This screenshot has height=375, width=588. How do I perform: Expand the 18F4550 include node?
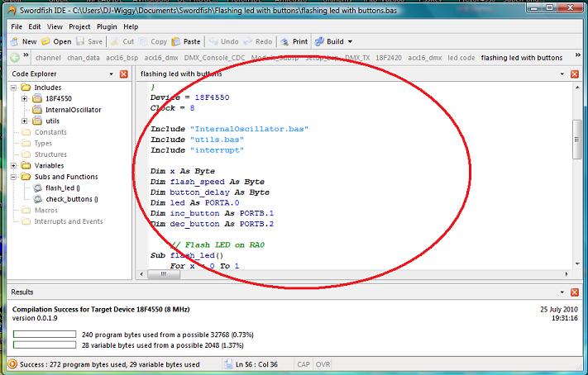(24, 99)
